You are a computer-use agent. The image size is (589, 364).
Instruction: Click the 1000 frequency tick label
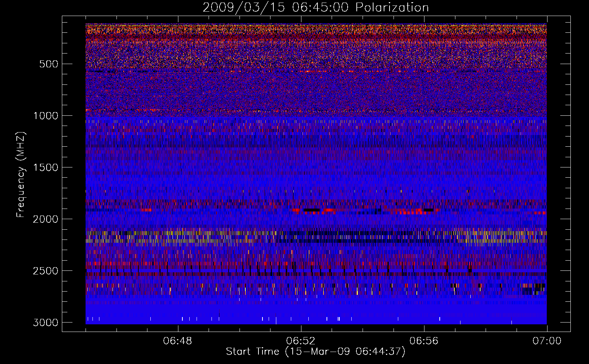pyautogui.click(x=46, y=116)
